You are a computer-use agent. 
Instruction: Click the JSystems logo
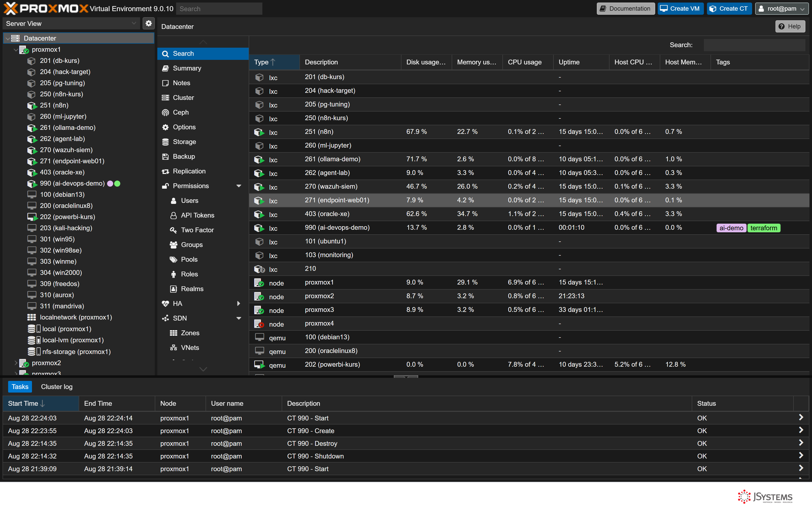tap(765, 497)
